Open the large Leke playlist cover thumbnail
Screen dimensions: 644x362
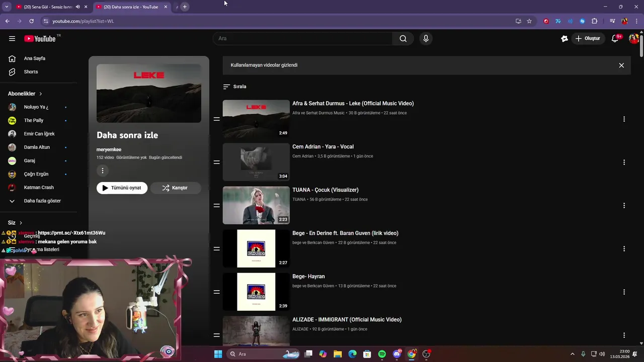(149, 93)
